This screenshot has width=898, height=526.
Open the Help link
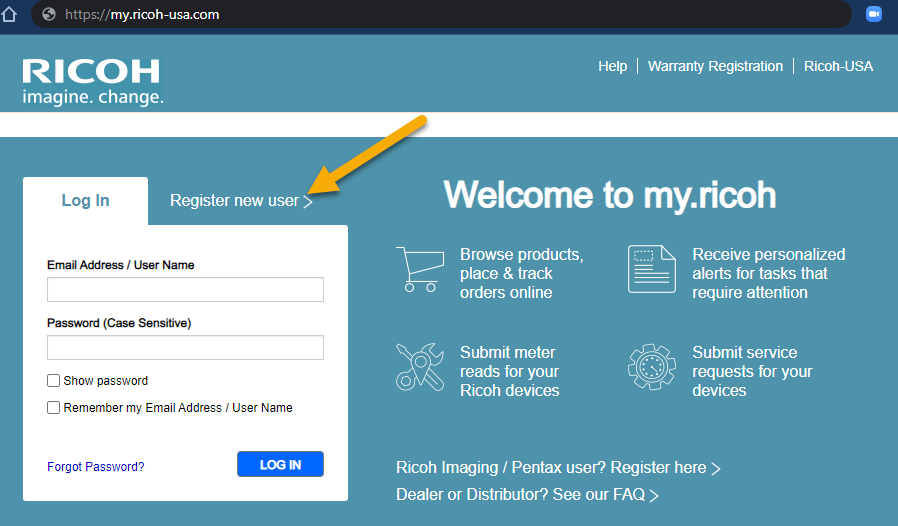click(612, 66)
